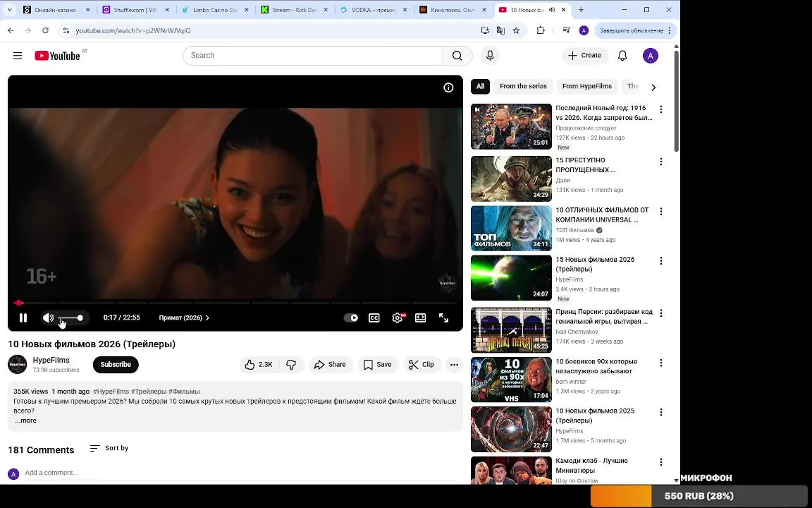Image resolution: width=812 pixels, height=508 pixels.
Task: Open browser extensions puzzle icon
Action: click(x=541, y=30)
